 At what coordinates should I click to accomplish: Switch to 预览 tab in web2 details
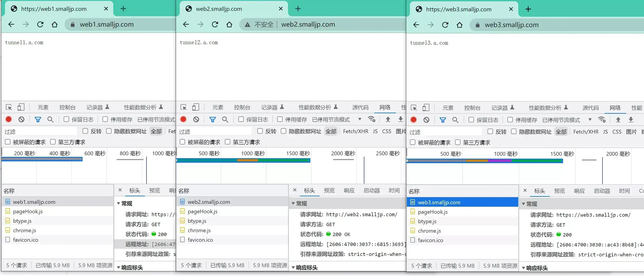point(329,190)
